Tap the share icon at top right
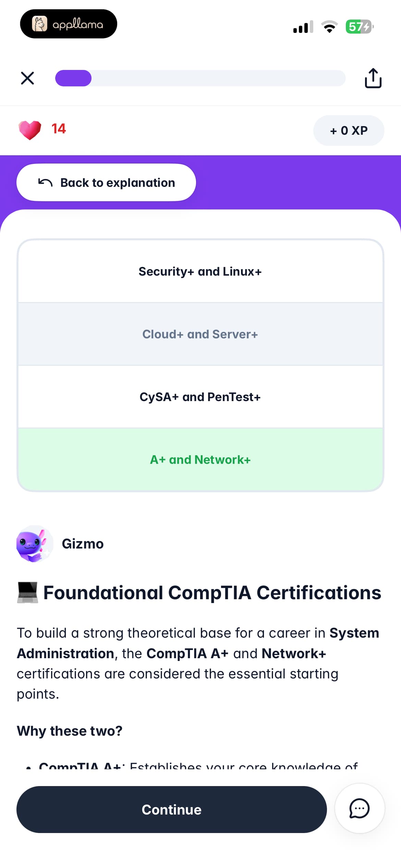The image size is (401, 868). point(373,78)
